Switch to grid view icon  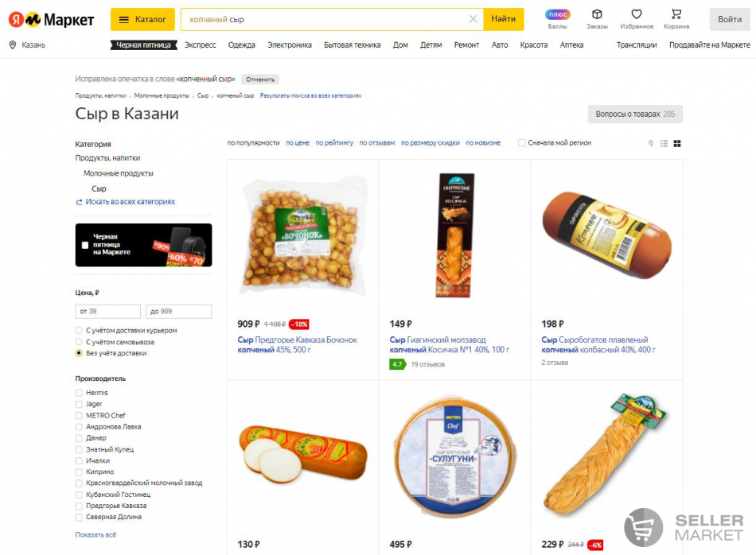coord(677,144)
